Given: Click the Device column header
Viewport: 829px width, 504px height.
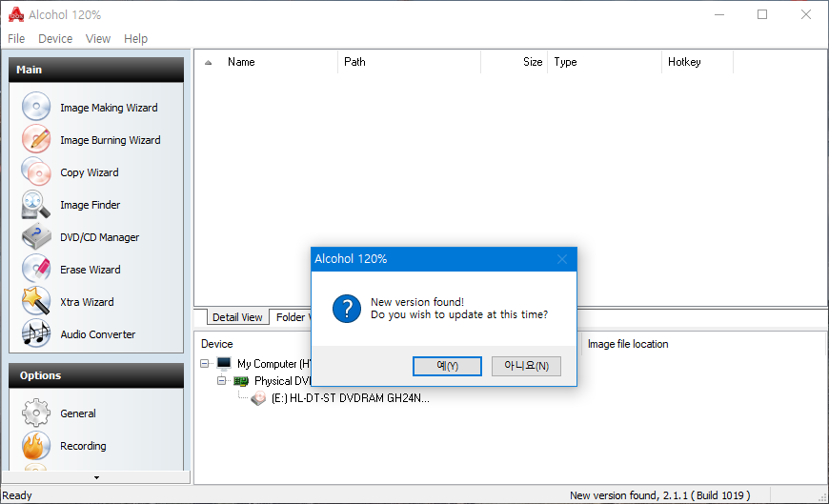Looking at the screenshot, I should point(216,344).
